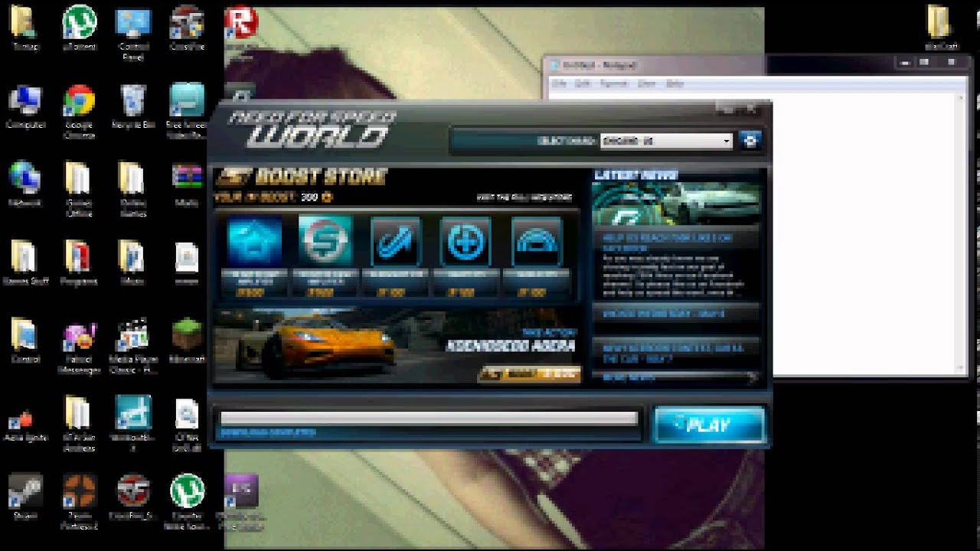Follow the Visit the Full Web Store link
This screenshot has height=551, width=980.
(x=524, y=197)
